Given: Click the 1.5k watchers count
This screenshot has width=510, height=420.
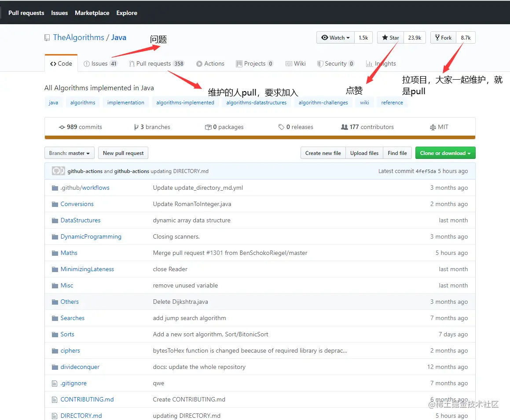Looking at the screenshot, I should tap(363, 38).
